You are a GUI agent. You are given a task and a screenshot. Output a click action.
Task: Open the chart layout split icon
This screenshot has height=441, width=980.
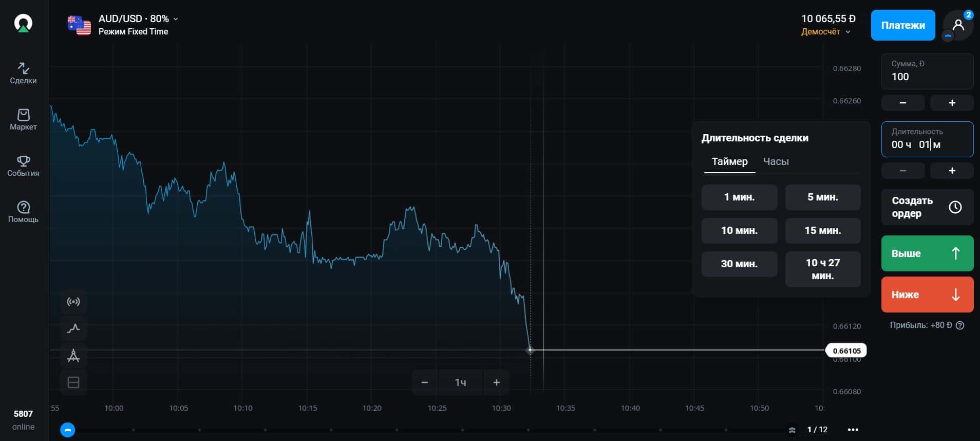click(x=73, y=382)
